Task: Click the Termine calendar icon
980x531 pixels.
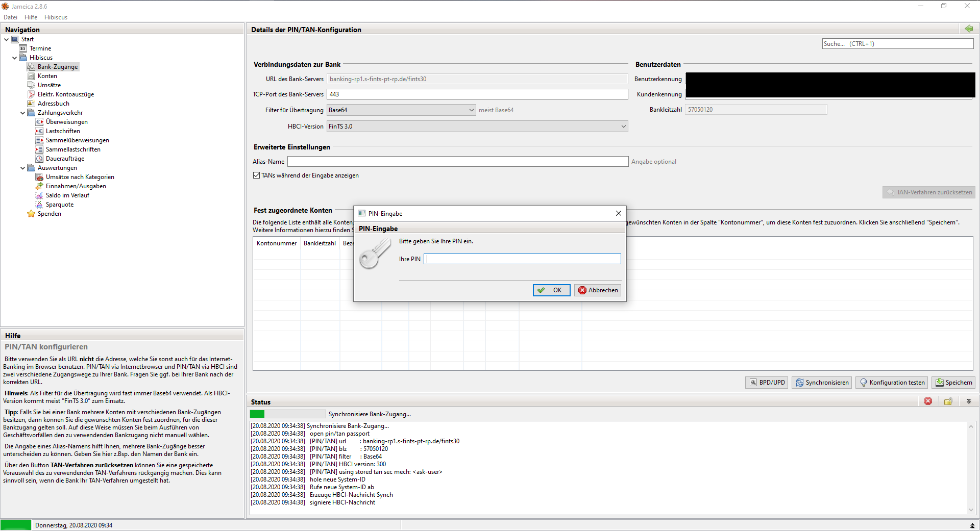Action: click(23, 48)
